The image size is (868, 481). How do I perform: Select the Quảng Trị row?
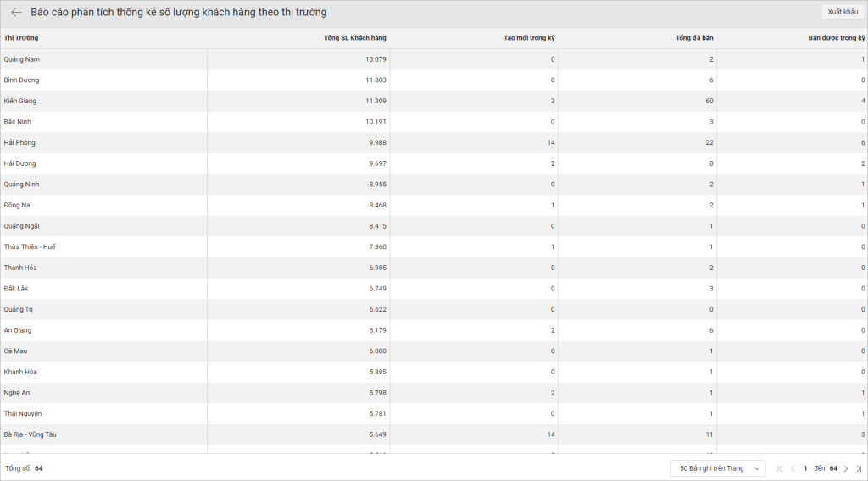tap(434, 310)
